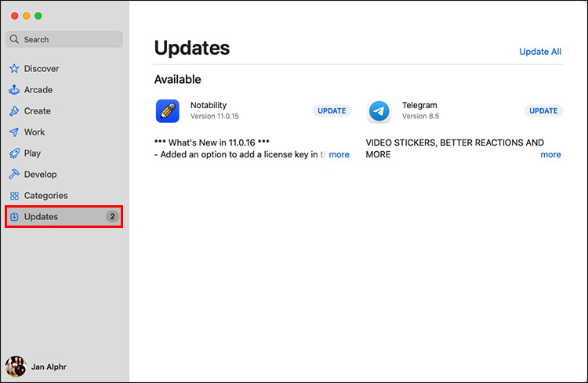
Task: Click Jan Alphr profile avatar
Action: pos(16,366)
